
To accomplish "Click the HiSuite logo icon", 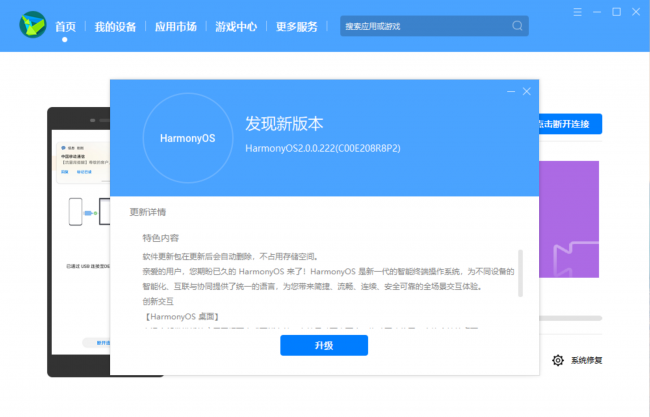I will [x=33, y=24].
